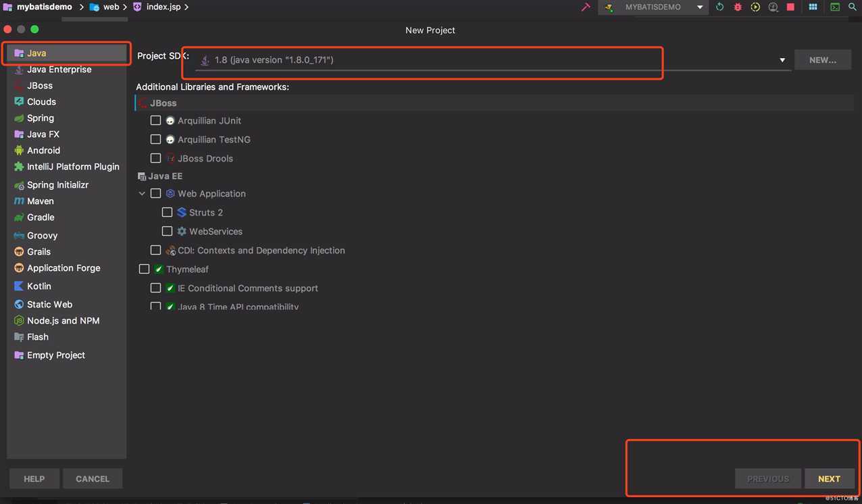Select Application Forge project type
Image resolution: width=862 pixels, height=504 pixels.
(x=66, y=268)
